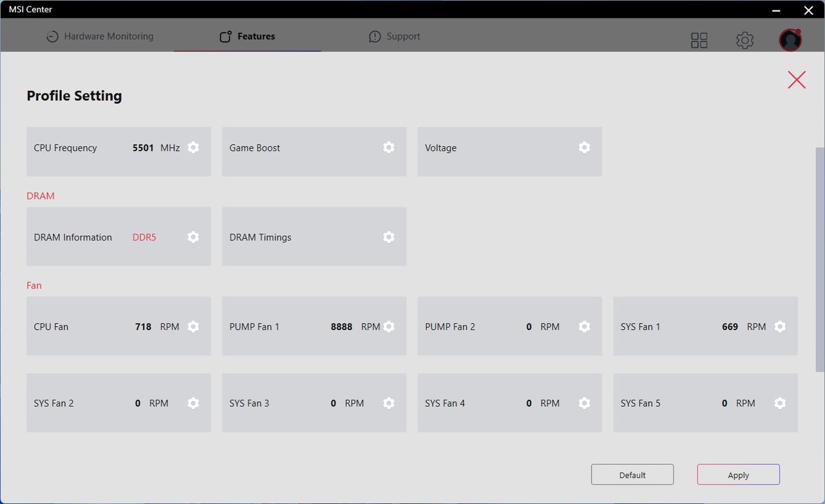825x504 pixels.
Task: Click the SYS Fan 1 label
Action: coord(641,327)
